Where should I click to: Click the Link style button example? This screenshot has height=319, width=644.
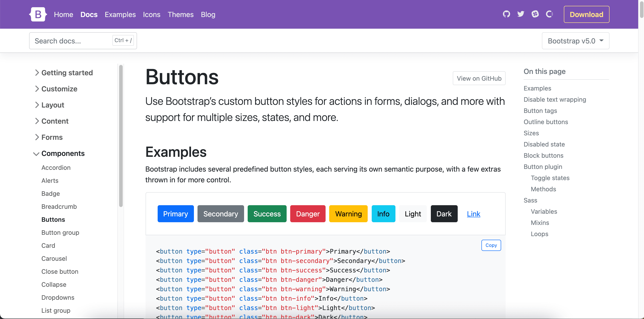click(474, 214)
